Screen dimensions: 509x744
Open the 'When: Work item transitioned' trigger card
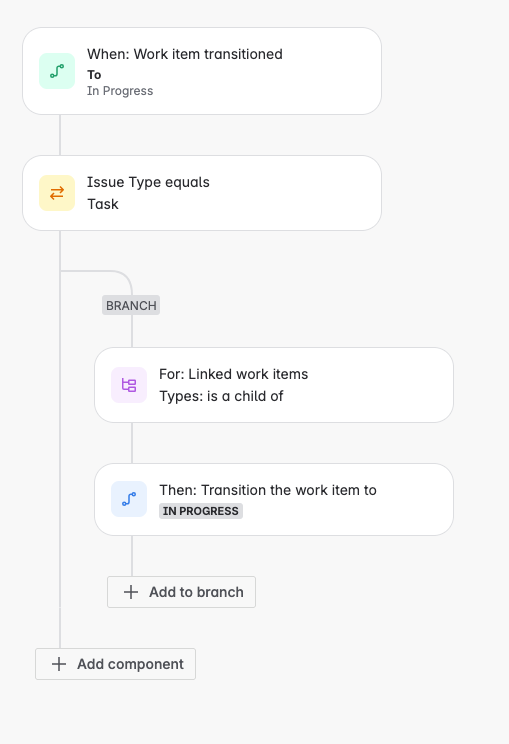coord(202,71)
